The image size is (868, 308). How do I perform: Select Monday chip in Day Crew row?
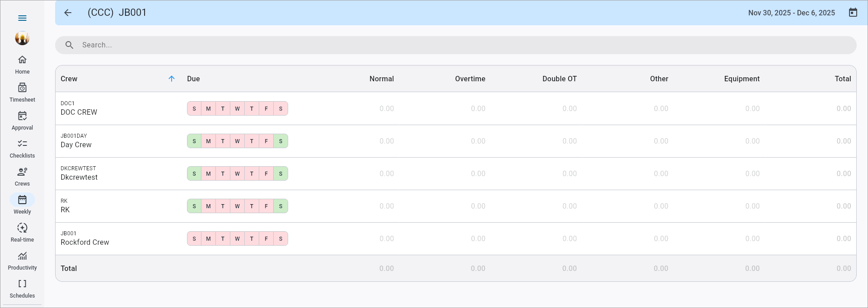(208, 141)
